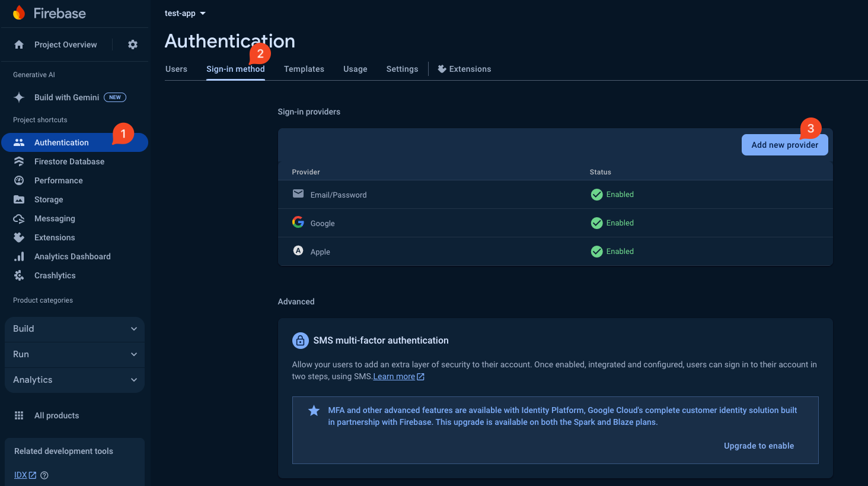This screenshot has height=486, width=868.
Task: Click the Email/Password envelope icon
Action: pos(298,193)
